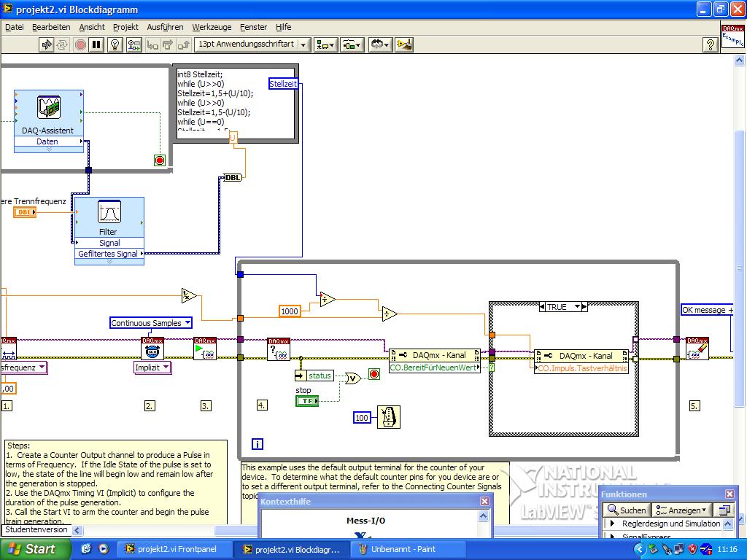Click the while loop's red stop condition terminal

point(374,374)
